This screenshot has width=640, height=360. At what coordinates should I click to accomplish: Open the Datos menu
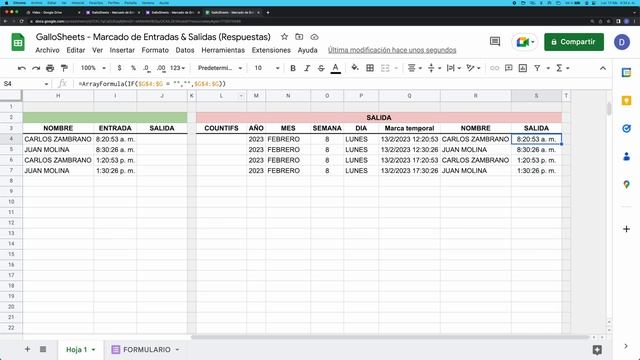pyautogui.click(x=185, y=50)
